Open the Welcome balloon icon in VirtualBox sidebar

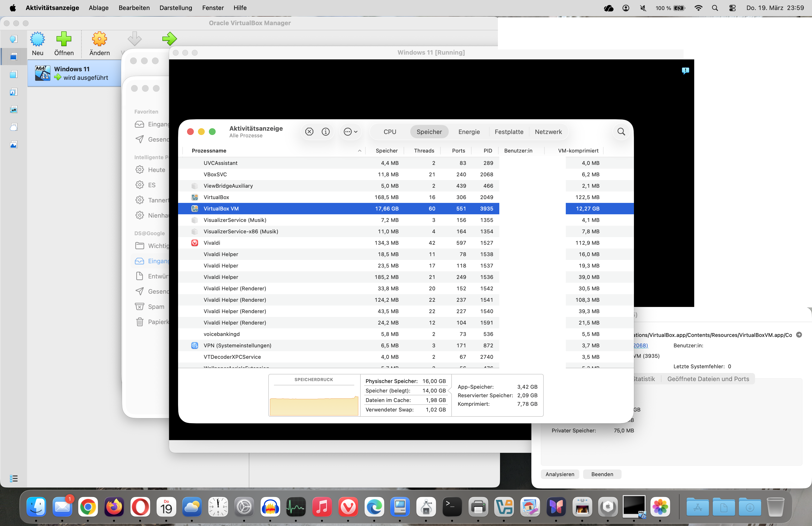point(13,39)
